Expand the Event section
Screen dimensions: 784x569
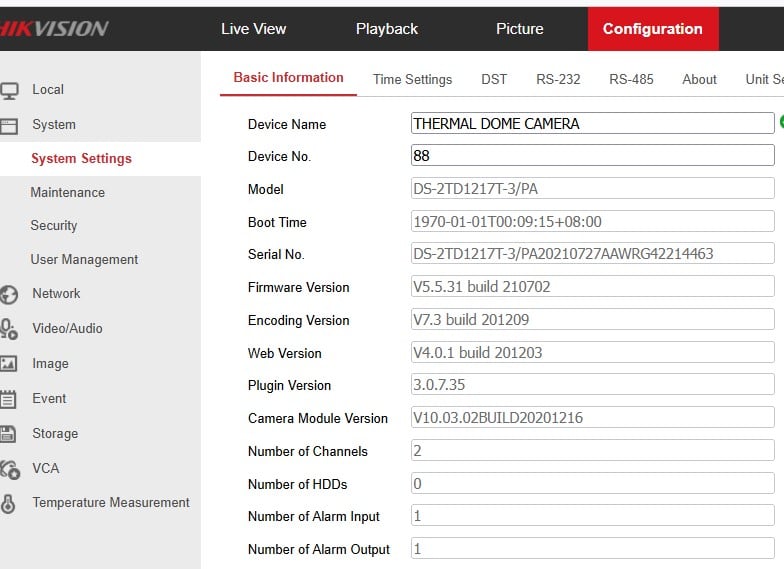click(49, 398)
